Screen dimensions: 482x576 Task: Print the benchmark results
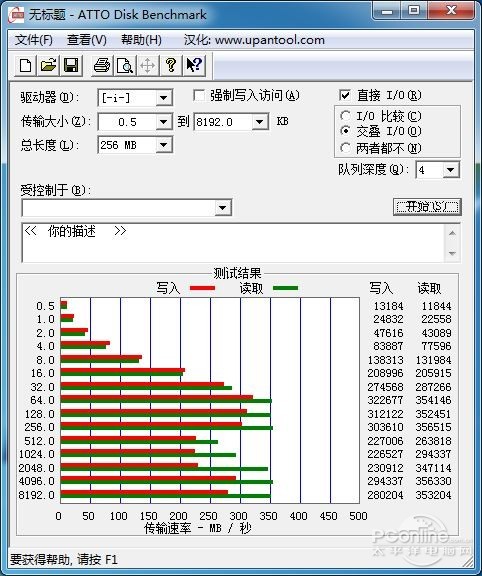point(102,66)
